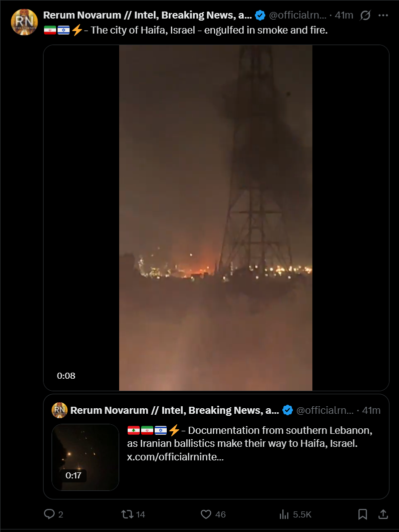This screenshot has height=532, width=399.
Task: Open the Rerum Novarum profile avatar
Action: coord(25,23)
